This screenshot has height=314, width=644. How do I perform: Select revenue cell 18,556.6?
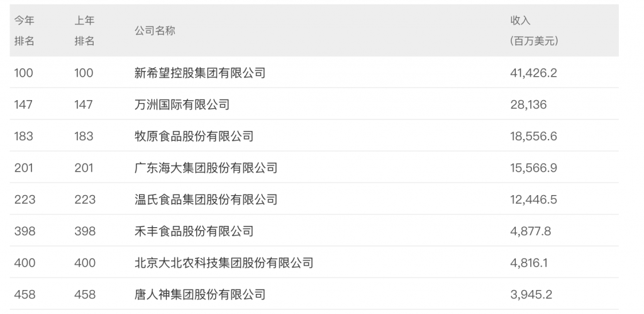click(x=533, y=136)
